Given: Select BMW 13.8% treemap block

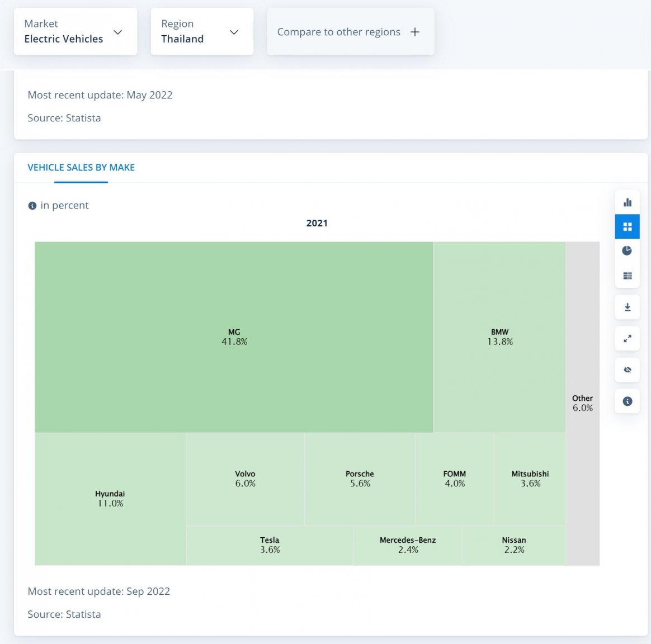Looking at the screenshot, I should [499, 337].
